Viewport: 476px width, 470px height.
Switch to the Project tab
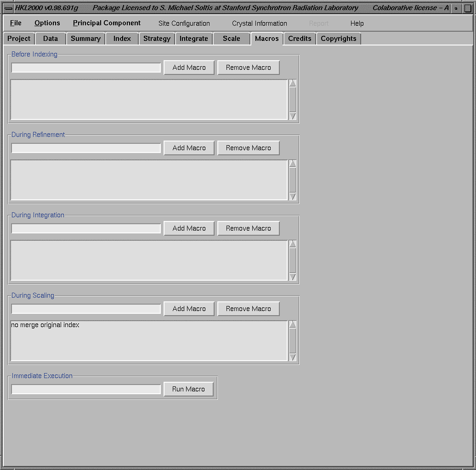pos(19,39)
